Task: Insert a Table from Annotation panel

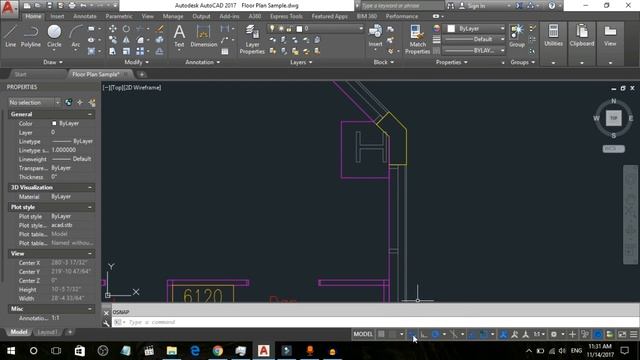Action: tap(225, 51)
